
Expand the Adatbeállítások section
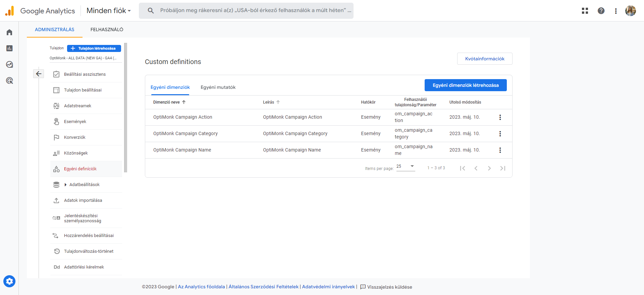[66, 185]
